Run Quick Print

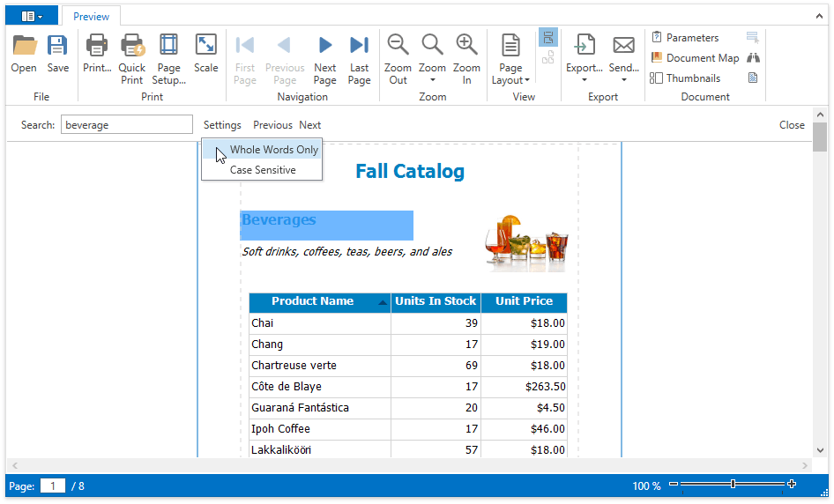(132, 58)
